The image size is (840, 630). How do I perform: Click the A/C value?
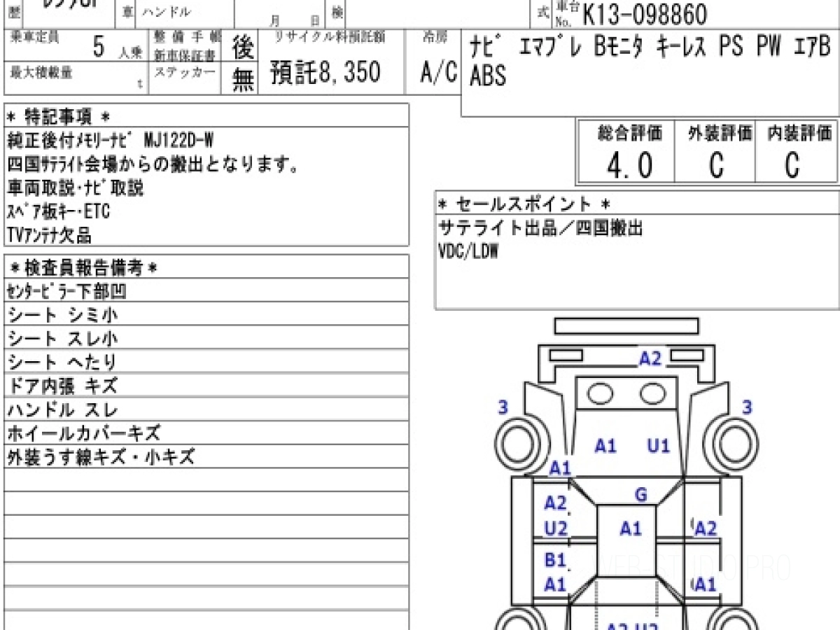tap(439, 71)
